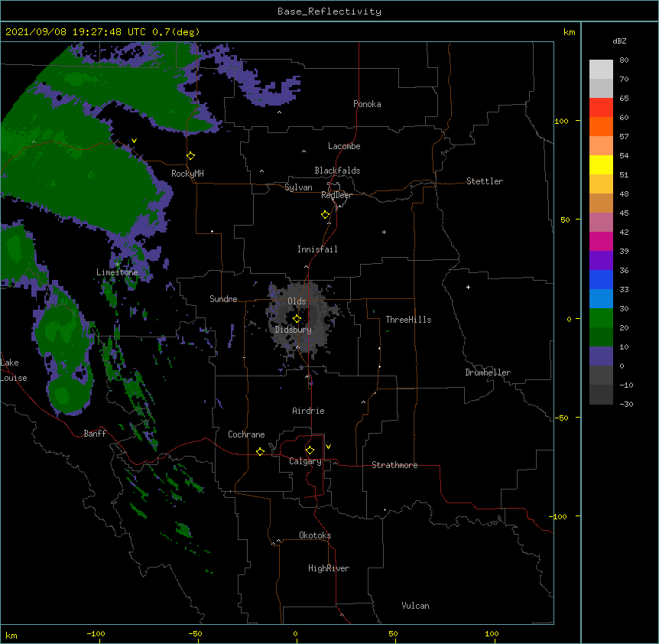This screenshot has height=644, width=659.
Task: Click the Lake Louise label
Action: pyautogui.click(x=14, y=370)
